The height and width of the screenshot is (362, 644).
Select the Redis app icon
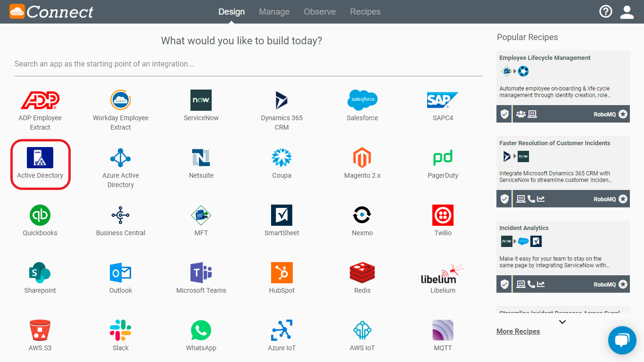click(363, 272)
